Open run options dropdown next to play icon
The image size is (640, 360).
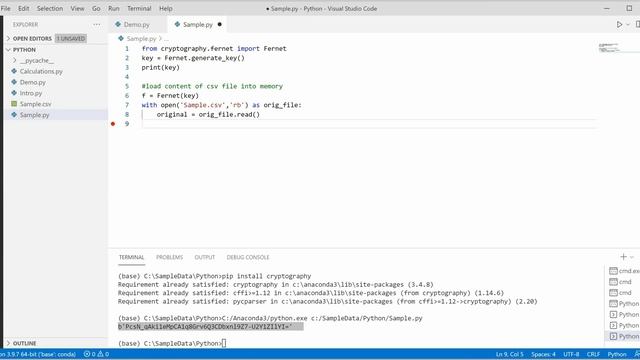coord(628,25)
